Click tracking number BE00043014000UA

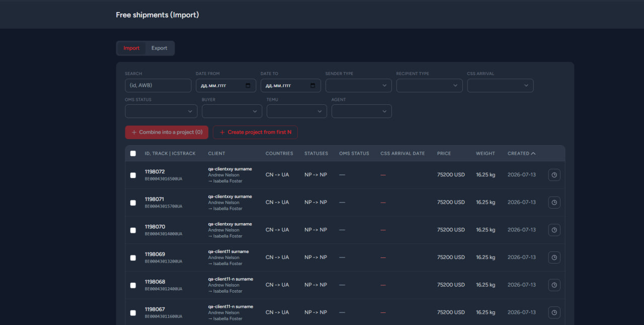tap(164, 234)
